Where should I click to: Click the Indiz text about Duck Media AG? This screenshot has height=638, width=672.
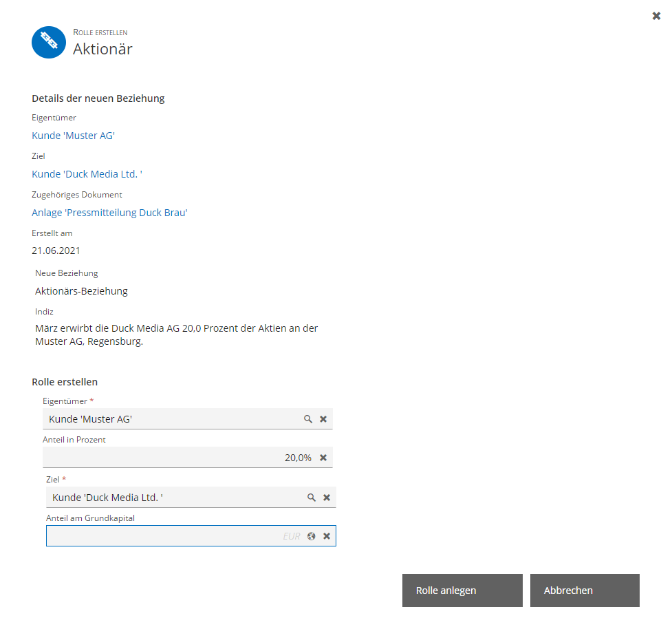[177, 335]
